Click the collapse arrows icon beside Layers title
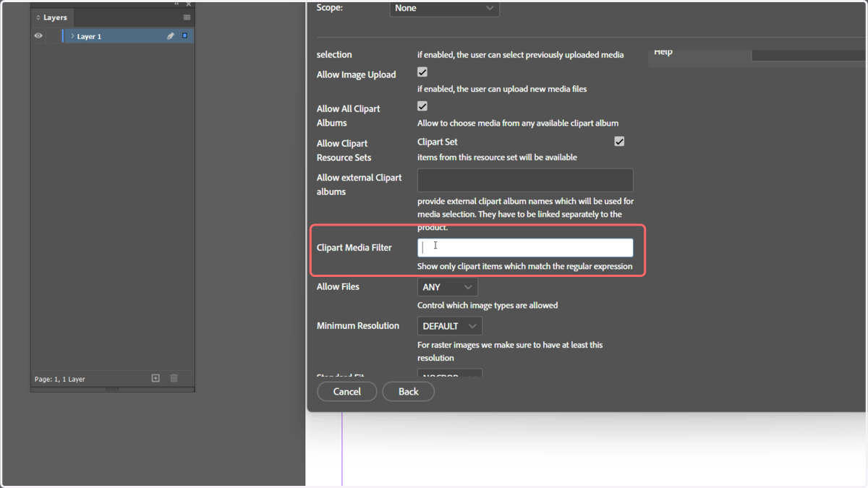The width and height of the screenshot is (868, 488). 38,17
